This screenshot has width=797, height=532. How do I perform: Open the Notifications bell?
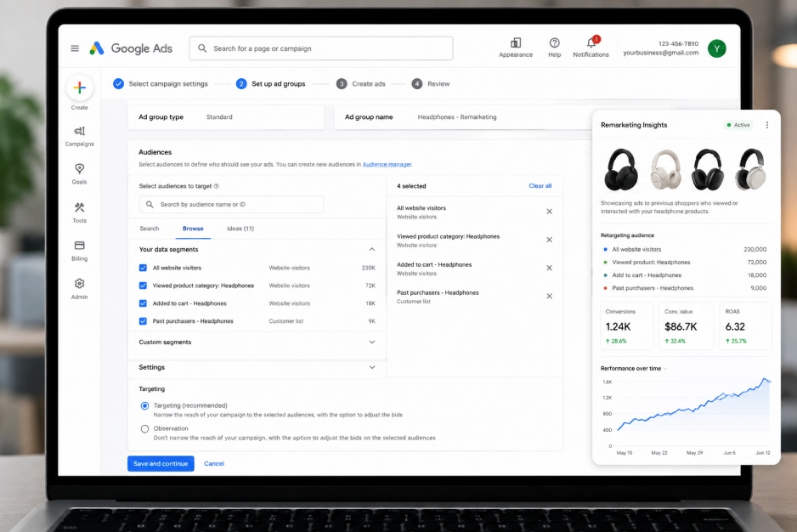[x=591, y=42]
